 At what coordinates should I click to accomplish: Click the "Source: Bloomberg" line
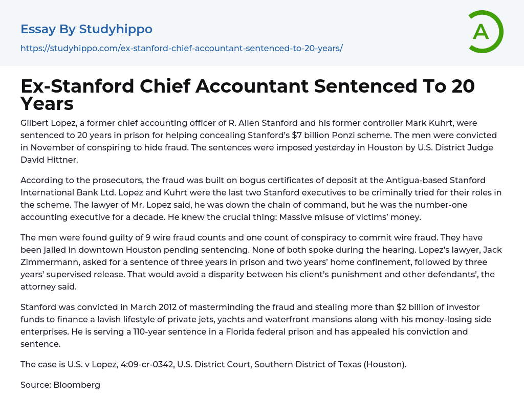60,385
